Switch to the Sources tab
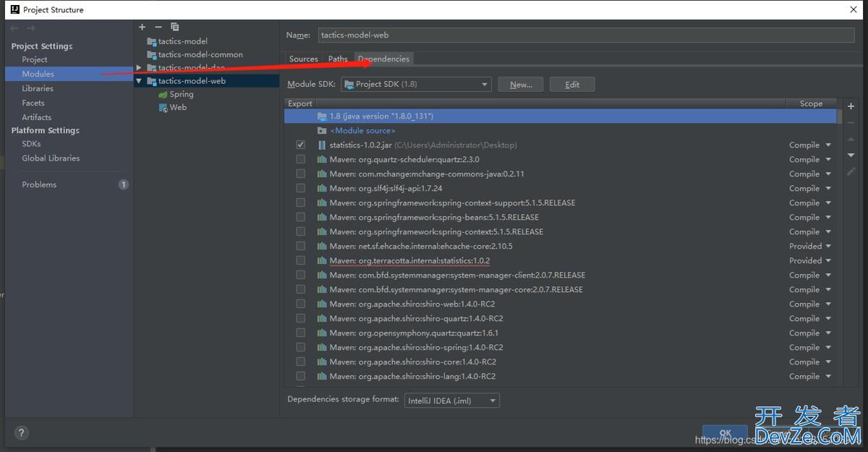The height and width of the screenshot is (452, 868). [x=303, y=59]
